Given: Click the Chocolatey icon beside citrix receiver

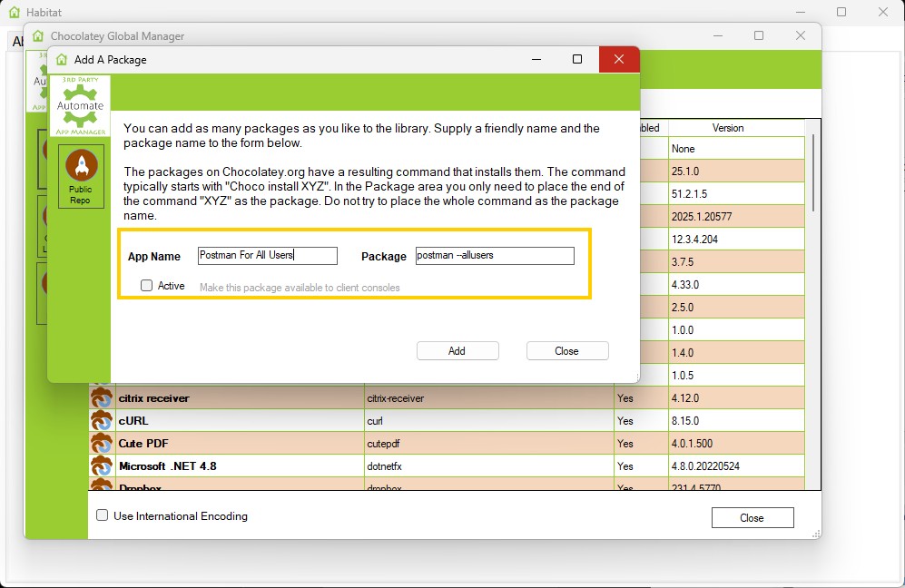Looking at the screenshot, I should click(102, 397).
